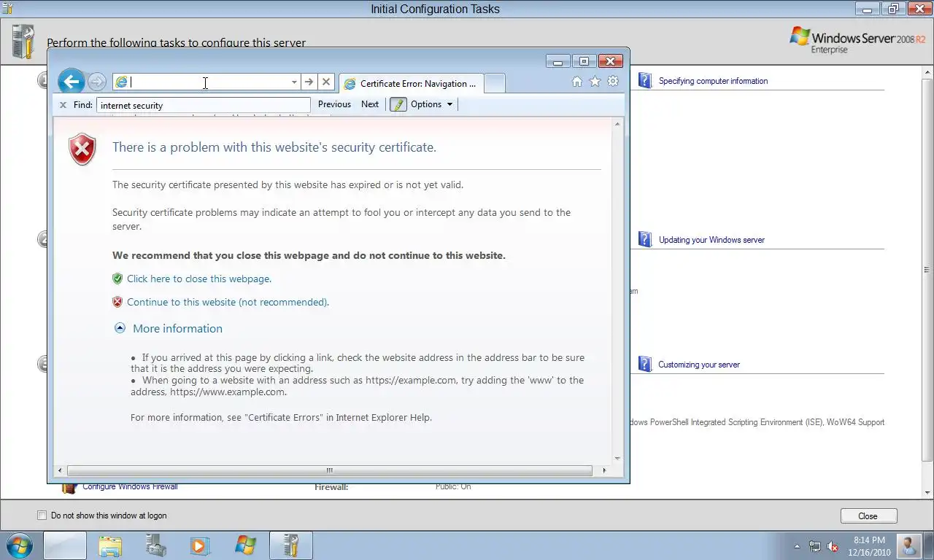
Task: Click Initial Configuration Tasks window scrollbar down arrow
Action: [x=927, y=494]
